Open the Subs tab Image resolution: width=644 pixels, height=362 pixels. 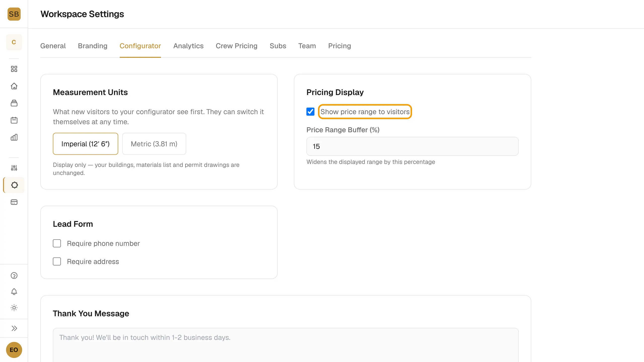(278, 46)
